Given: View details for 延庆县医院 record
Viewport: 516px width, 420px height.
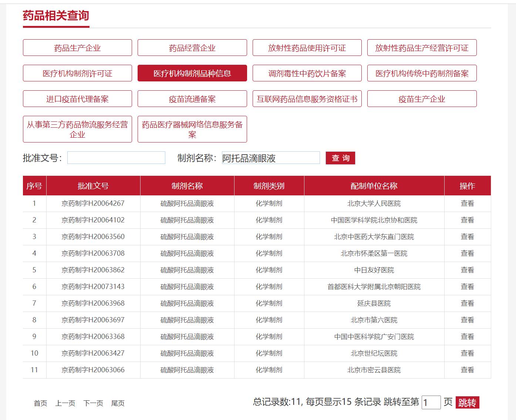Looking at the screenshot, I should coord(468,303).
